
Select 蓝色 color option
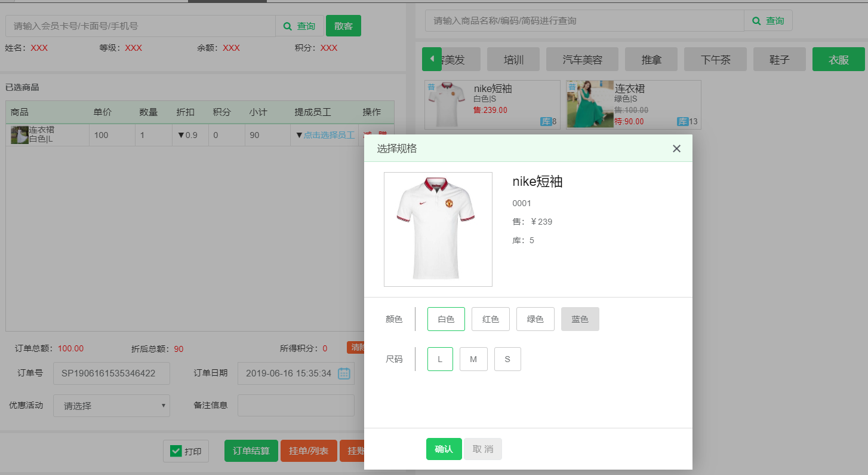(x=580, y=319)
